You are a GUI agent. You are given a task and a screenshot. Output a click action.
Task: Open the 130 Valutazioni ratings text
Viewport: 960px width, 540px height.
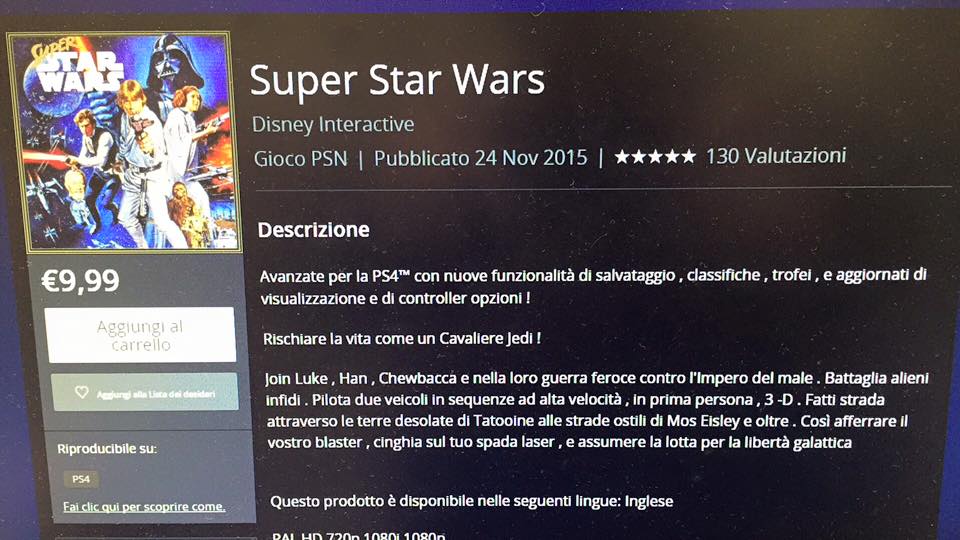click(776, 156)
